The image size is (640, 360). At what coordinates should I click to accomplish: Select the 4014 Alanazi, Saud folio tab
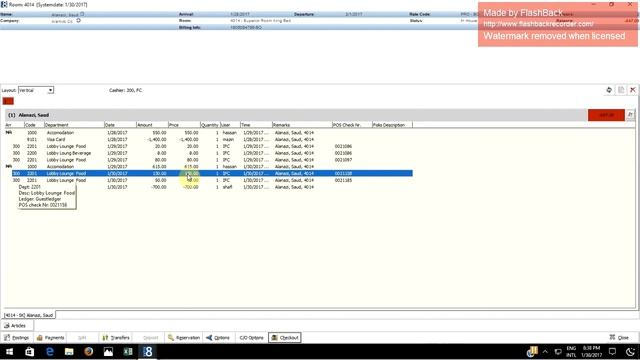29,315
